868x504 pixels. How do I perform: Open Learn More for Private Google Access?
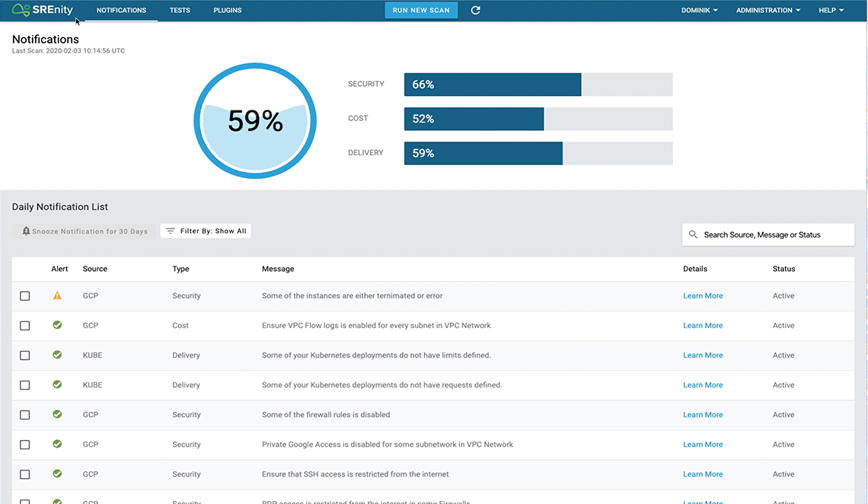coord(703,445)
